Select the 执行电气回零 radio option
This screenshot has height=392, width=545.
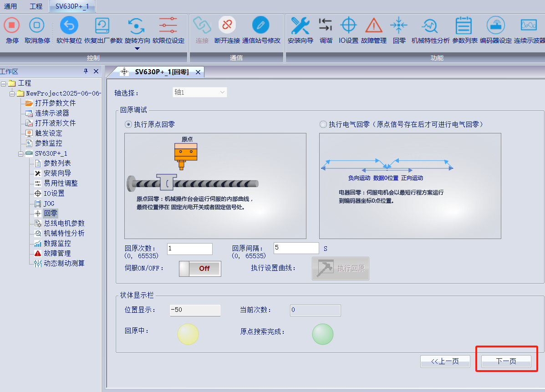point(323,124)
